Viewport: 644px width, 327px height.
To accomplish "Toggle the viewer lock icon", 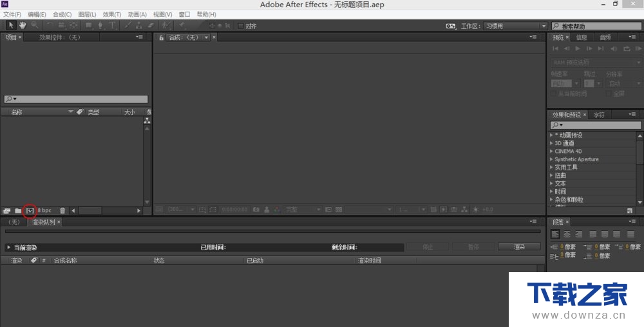I will [162, 37].
